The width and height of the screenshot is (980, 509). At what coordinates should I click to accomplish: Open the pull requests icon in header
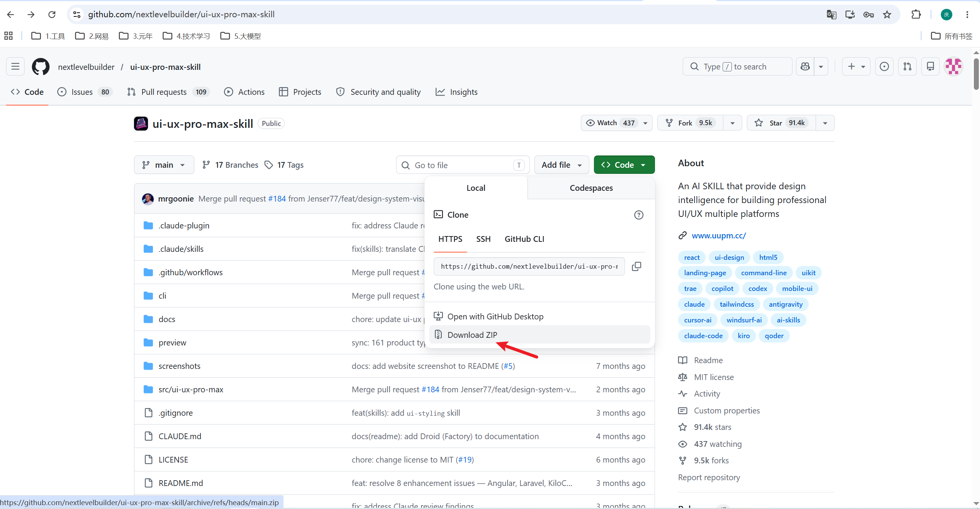pyautogui.click(x=907, y=66)
